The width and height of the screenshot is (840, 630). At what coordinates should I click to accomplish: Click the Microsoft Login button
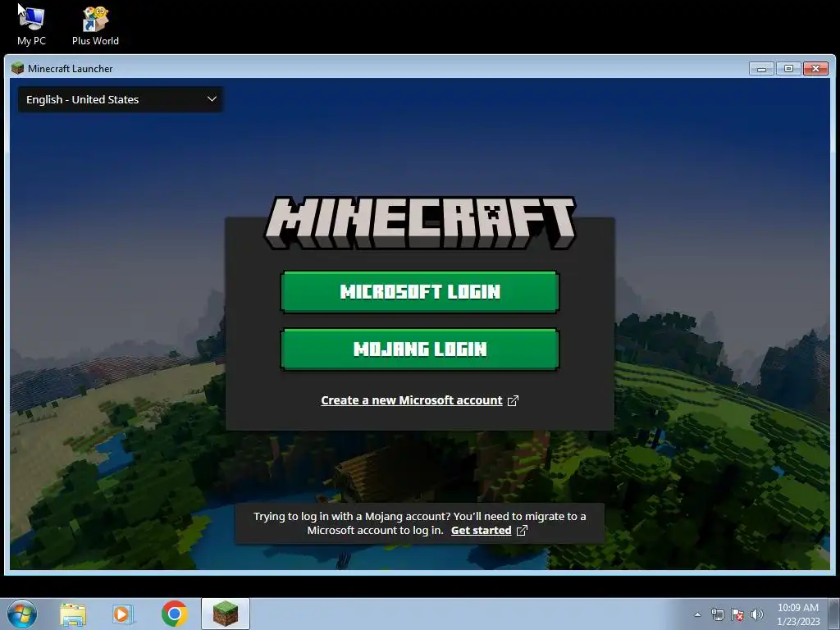pyautogui.click(x=419, y=292)
